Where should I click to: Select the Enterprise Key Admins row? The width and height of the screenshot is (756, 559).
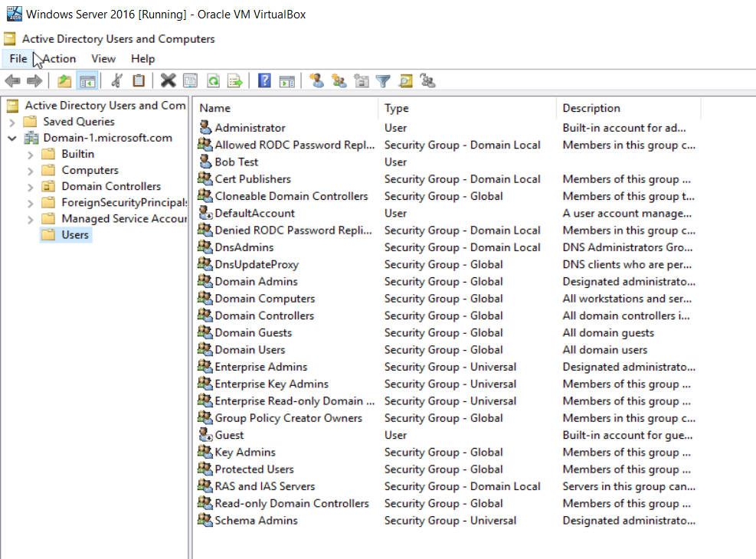446,384
